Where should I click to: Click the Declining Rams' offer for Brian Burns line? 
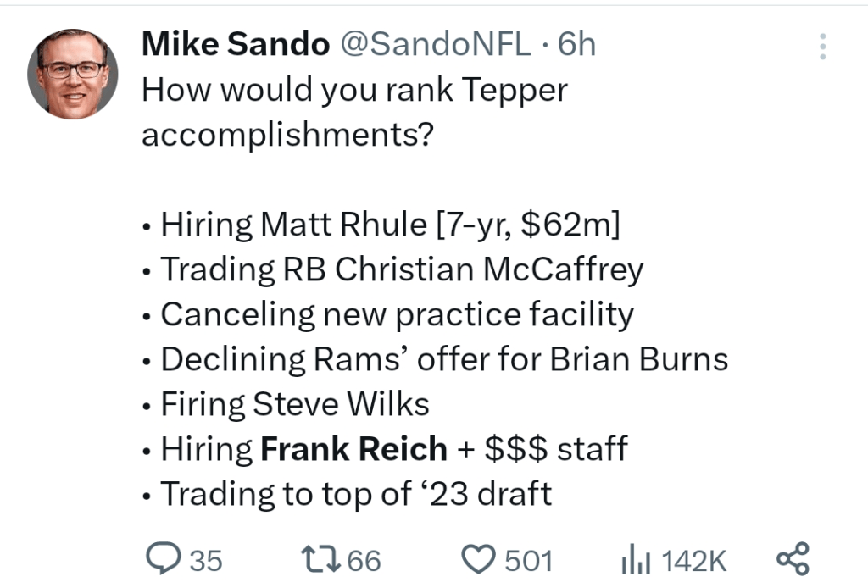436,359
